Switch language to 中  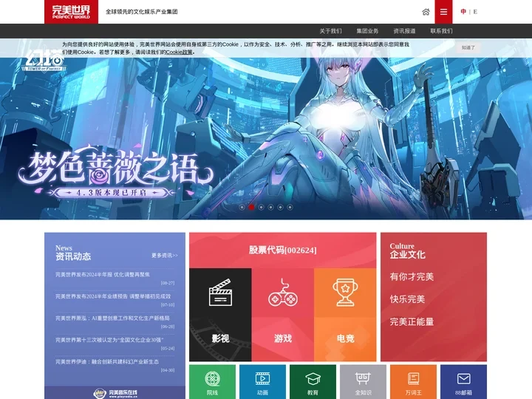coord(463,12)
